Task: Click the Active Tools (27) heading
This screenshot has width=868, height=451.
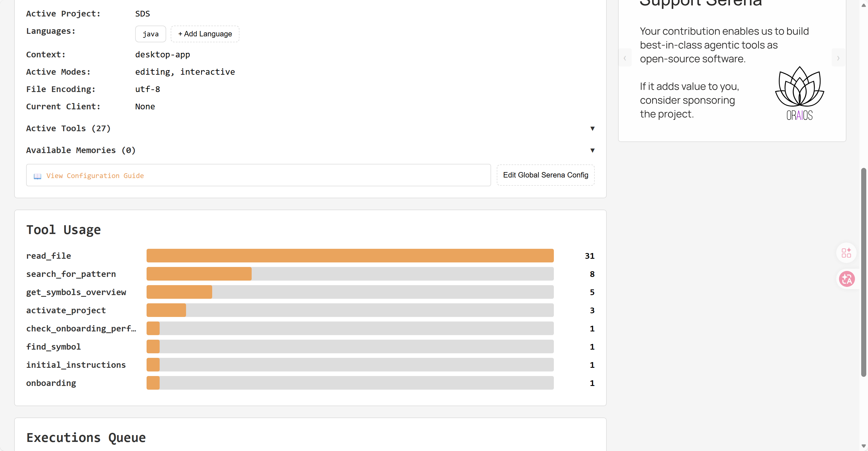Action: point(68,128)
